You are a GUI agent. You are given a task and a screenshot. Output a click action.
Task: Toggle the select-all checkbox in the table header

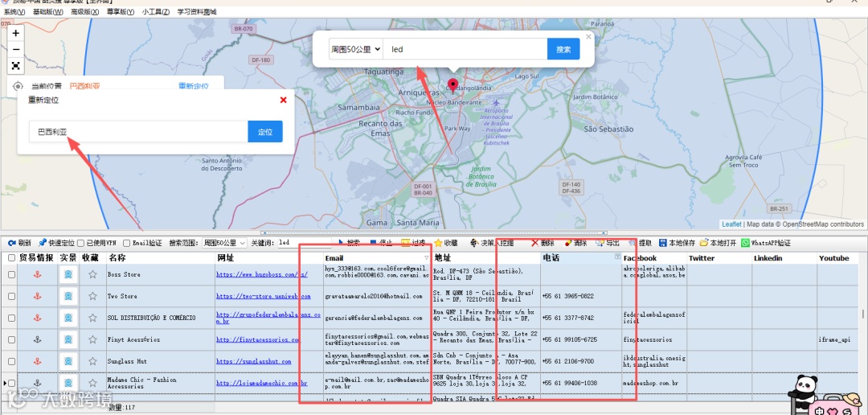(x=11, y=258)
